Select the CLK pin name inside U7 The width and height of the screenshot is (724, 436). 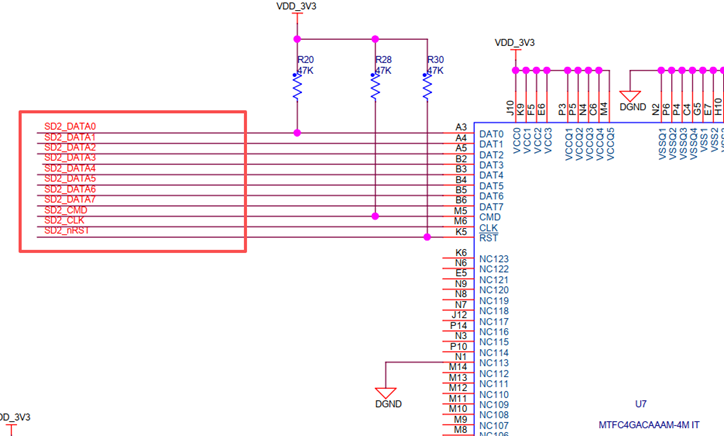point(489,228)
